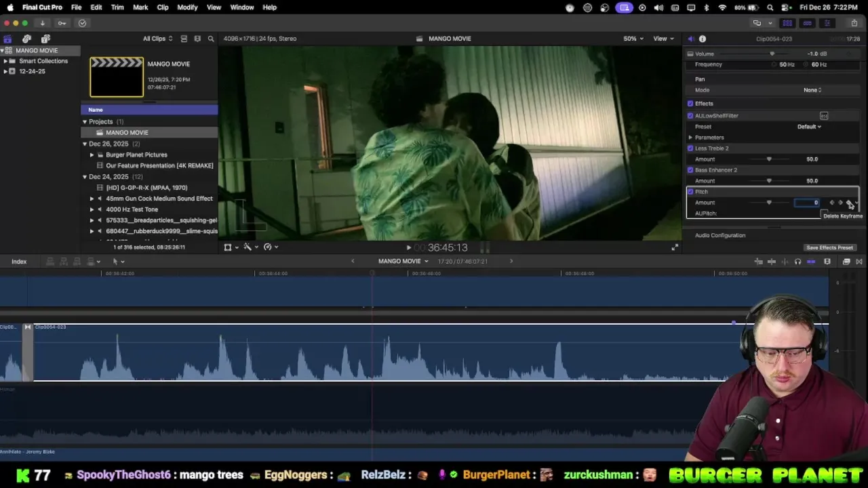
Task: Expand Smart Collections in library sidebar
Action: tap(5, 61)
